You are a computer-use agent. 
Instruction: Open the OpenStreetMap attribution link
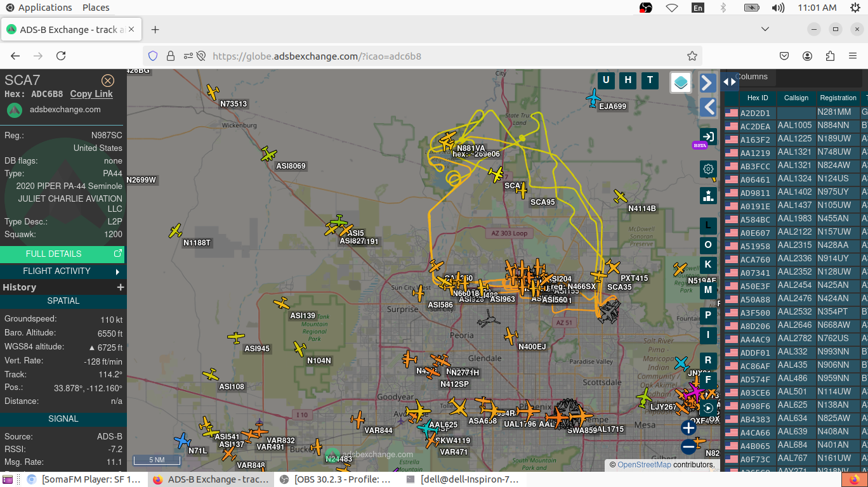click(644, 465)
